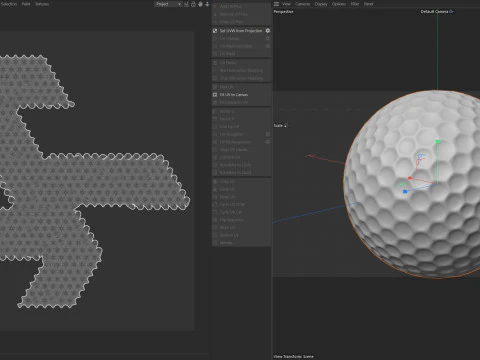The width and height of the screenshot is (480, 360).
Task: Click the Default Camera label
Action: [x=434, y=12]
